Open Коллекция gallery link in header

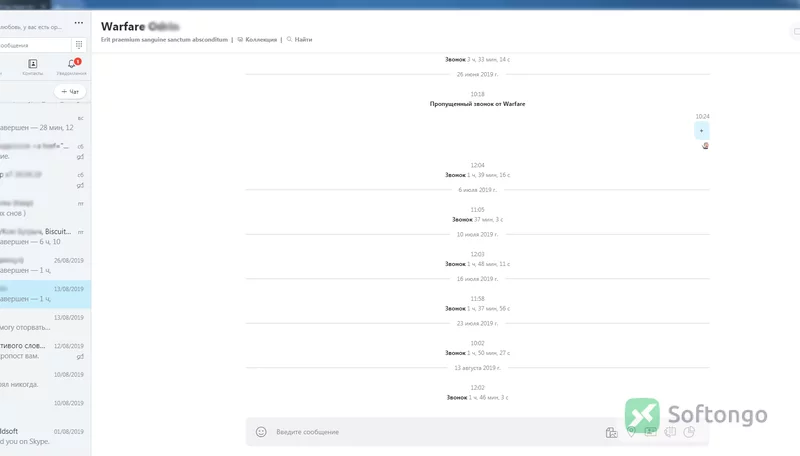[257, 39]
